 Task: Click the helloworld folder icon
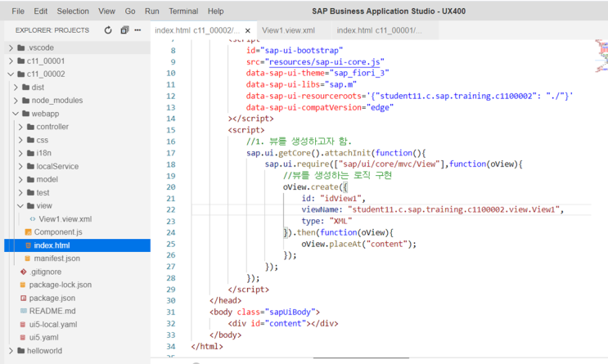(x=21, y=351)
